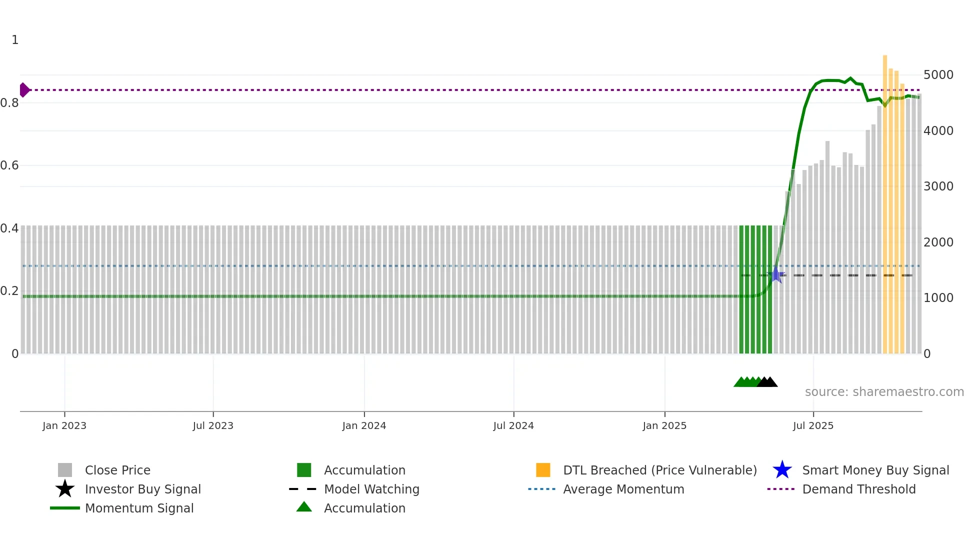Click the purple Demand Threshold legend line
The image size is (980, 551).
780,489
